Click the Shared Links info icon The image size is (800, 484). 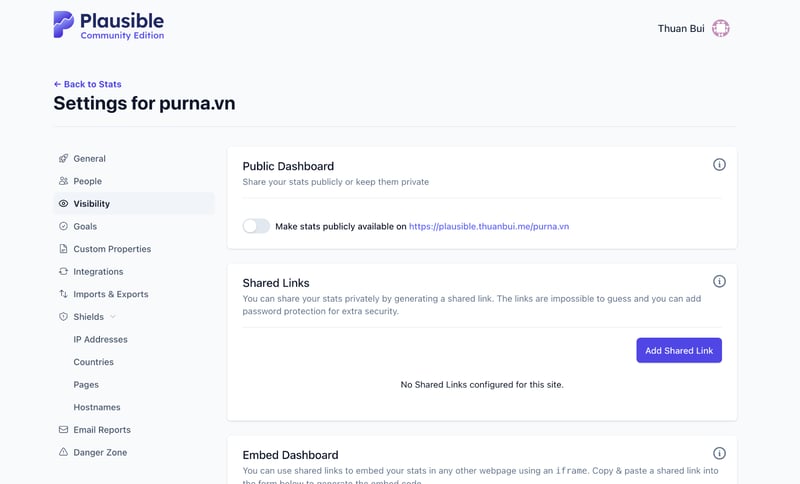point(719,282)
